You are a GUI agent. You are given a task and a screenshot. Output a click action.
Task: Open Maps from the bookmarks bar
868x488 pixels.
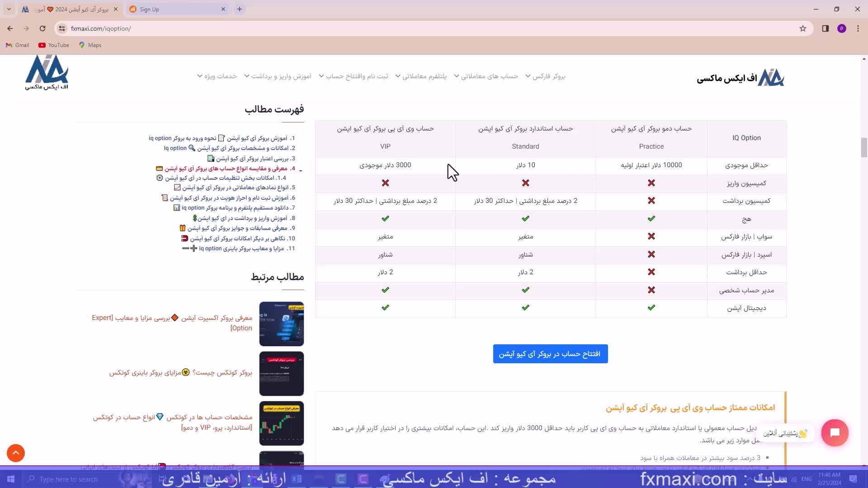(90, 45)
